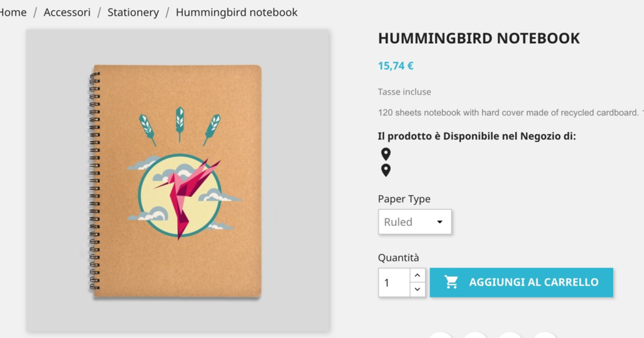Click the 15,74 € price
644x338 pixels.
tap(395, 66)
